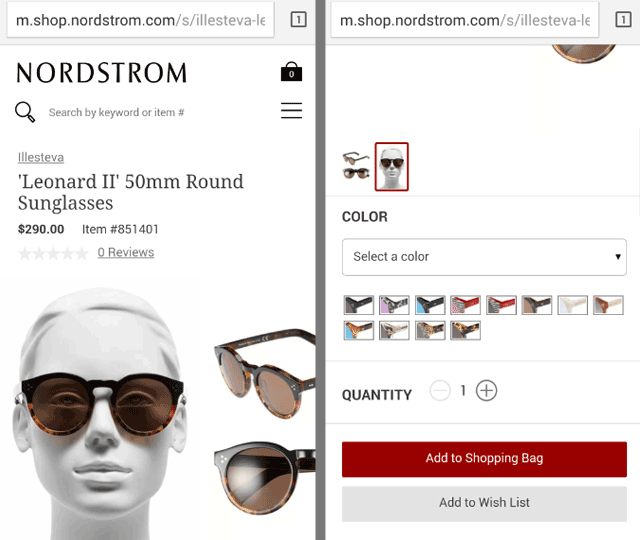This screenshot has width=640, height=540.
Task: Click the magnifying glass search icon
Action: coord(25,112)
